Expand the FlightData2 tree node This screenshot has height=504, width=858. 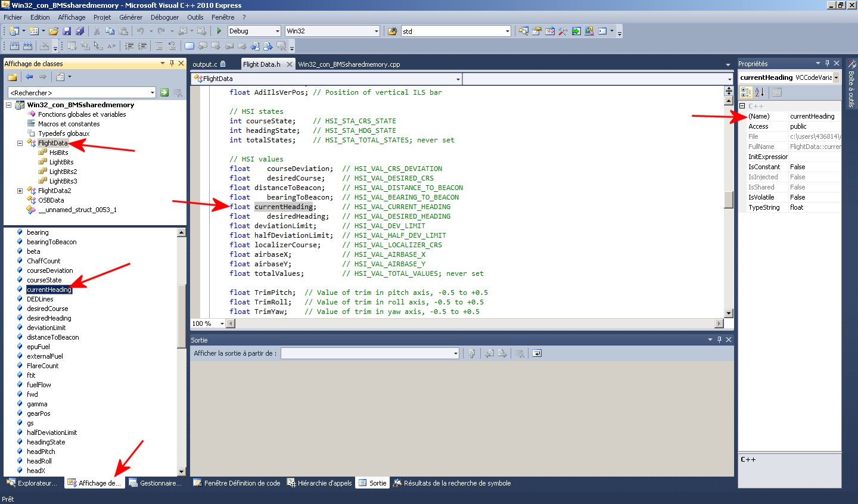click(x=20, y=191)
